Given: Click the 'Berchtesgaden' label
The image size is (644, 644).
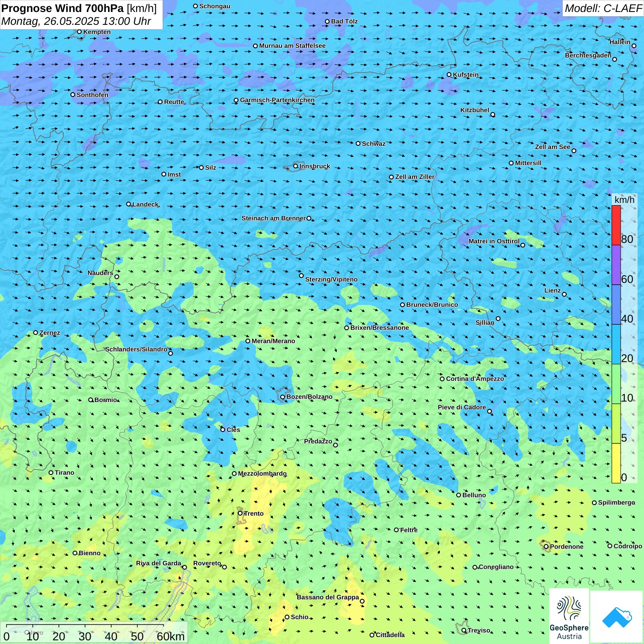Looking at the screenshot, I should coord(588,55).
